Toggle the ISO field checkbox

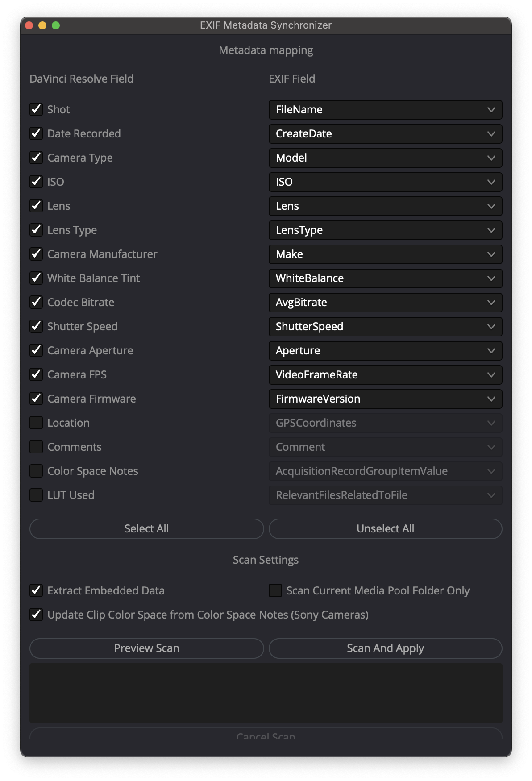click(36, 182)
